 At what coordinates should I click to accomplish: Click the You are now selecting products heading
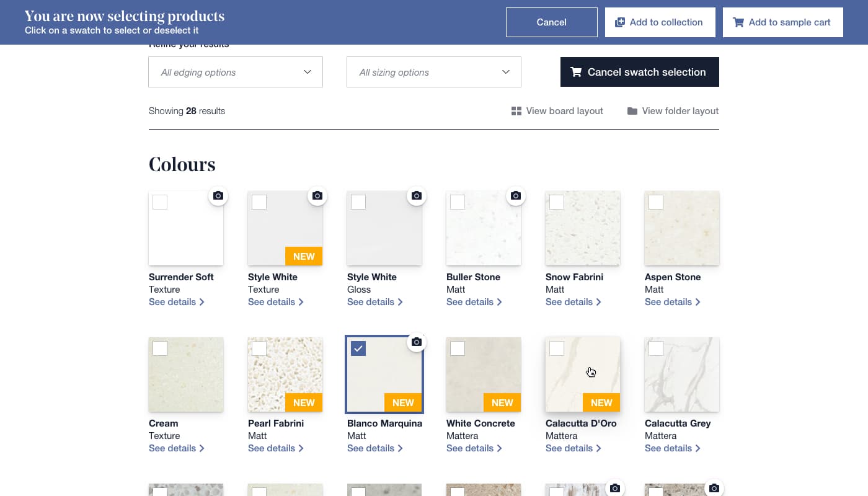click(x=125, y=16)
